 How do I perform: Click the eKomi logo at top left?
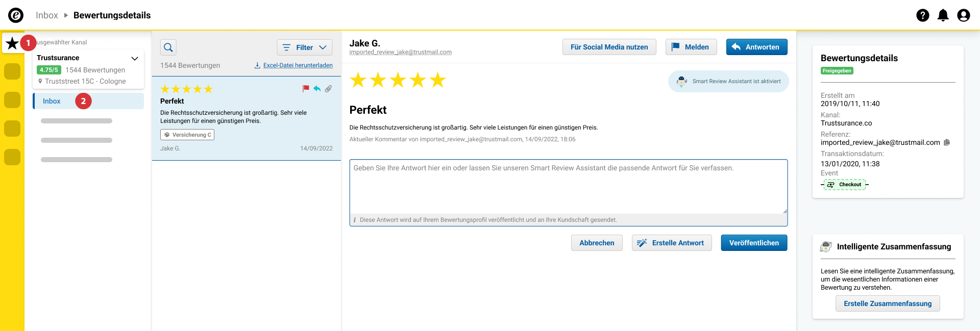coord(16,15)
